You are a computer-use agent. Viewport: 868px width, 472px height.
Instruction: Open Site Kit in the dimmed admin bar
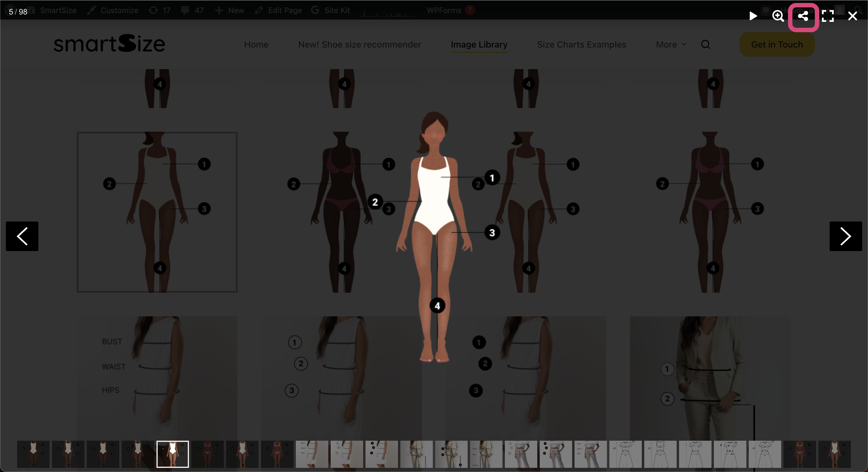(x=330, y=10)
